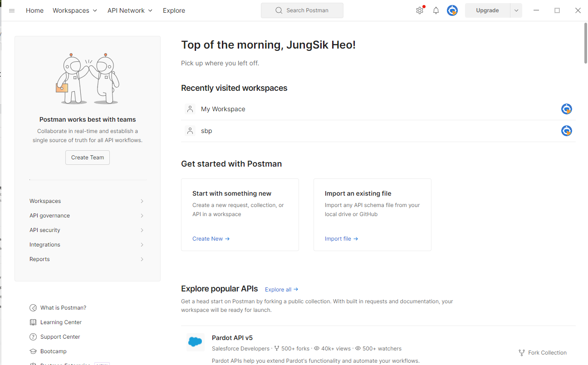Click the Pardot API Salesforce logo
The height and width of the screenshot is (365, 588).
coord(196,342)
